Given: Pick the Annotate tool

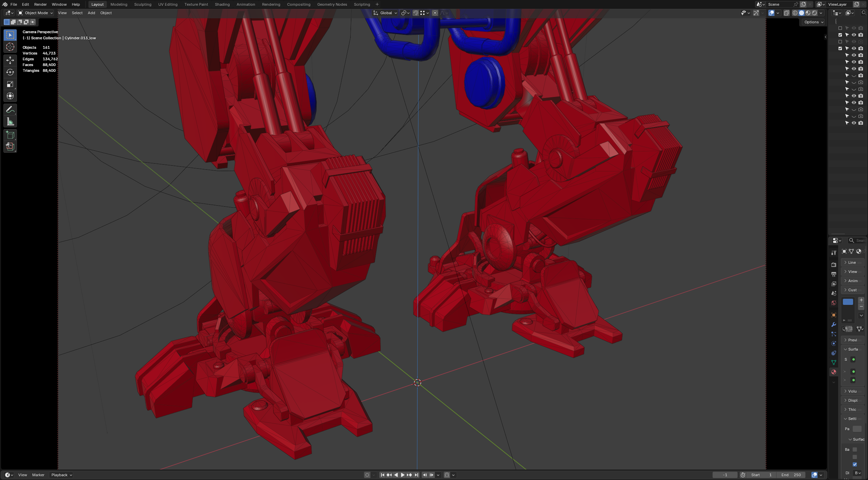Looking at the screenshot, I should click(10, 110).
